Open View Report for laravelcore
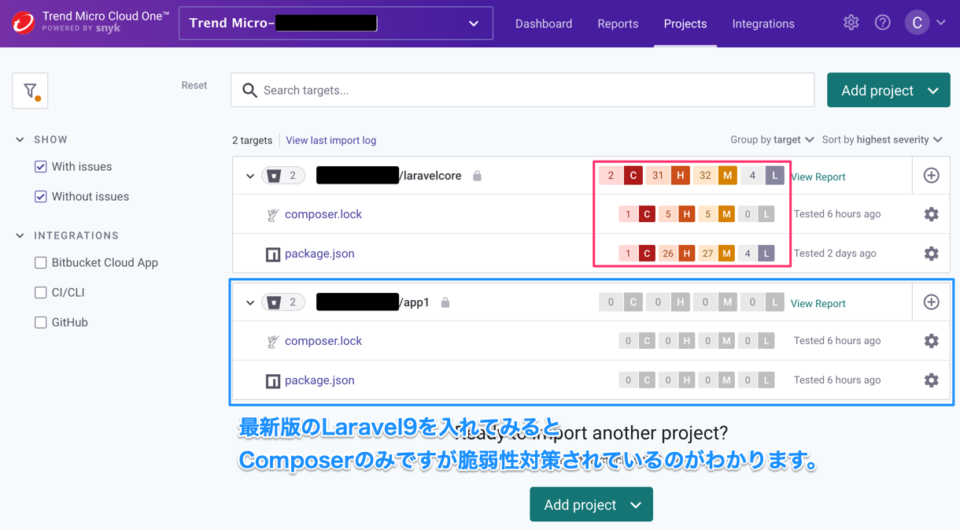Viewport: 960px width, 530px height. (x=817, y=177)
